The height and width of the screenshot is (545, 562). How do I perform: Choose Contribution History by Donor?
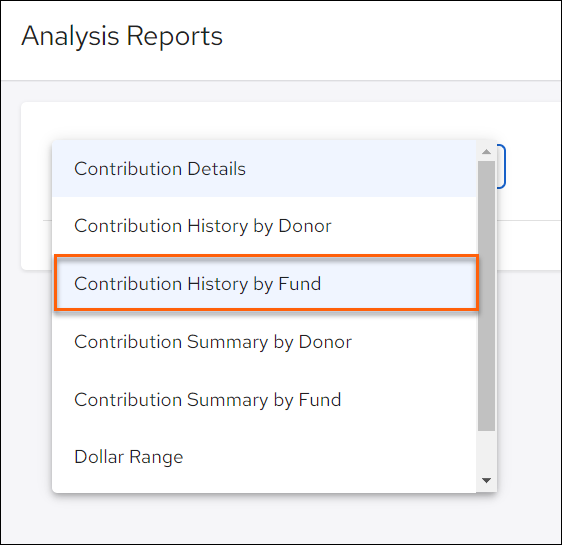264,226
